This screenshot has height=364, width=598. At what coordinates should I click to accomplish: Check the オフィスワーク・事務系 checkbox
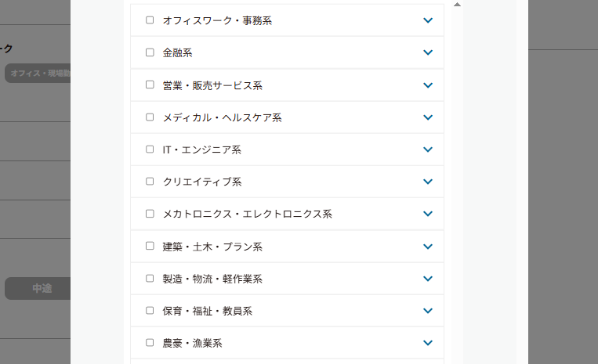coord(150,20)
